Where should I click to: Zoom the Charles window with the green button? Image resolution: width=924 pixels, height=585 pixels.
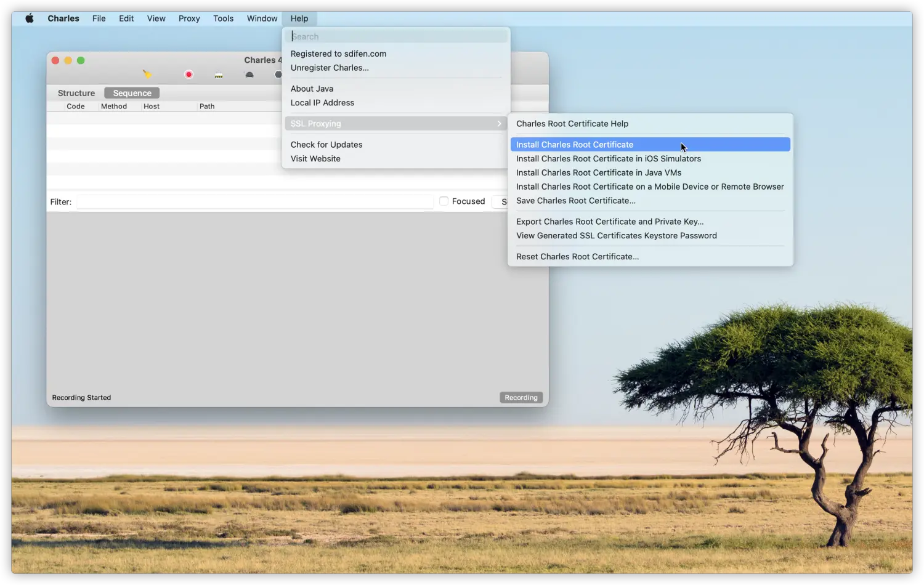point(81,60)
